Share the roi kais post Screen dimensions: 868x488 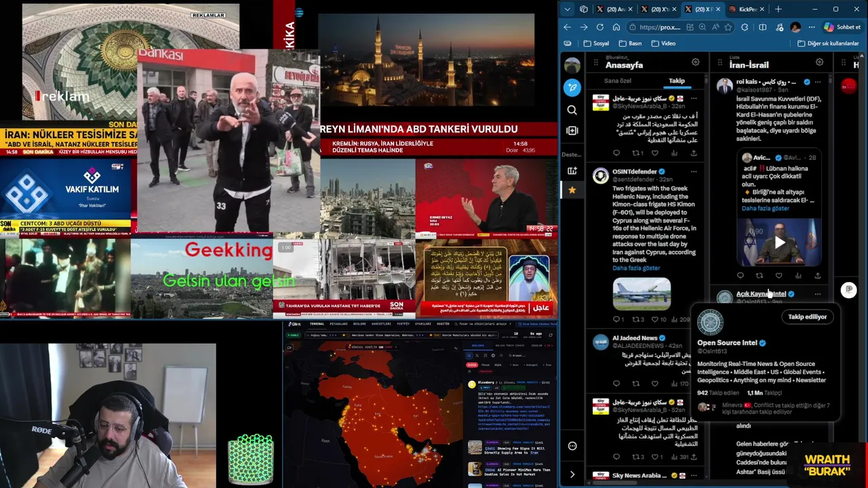817,276
